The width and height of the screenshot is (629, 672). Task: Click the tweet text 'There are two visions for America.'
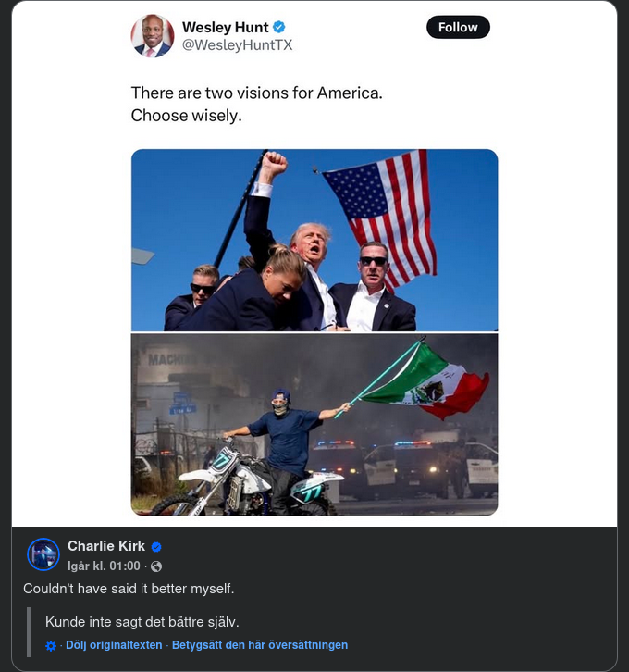[x=256, y=93]
